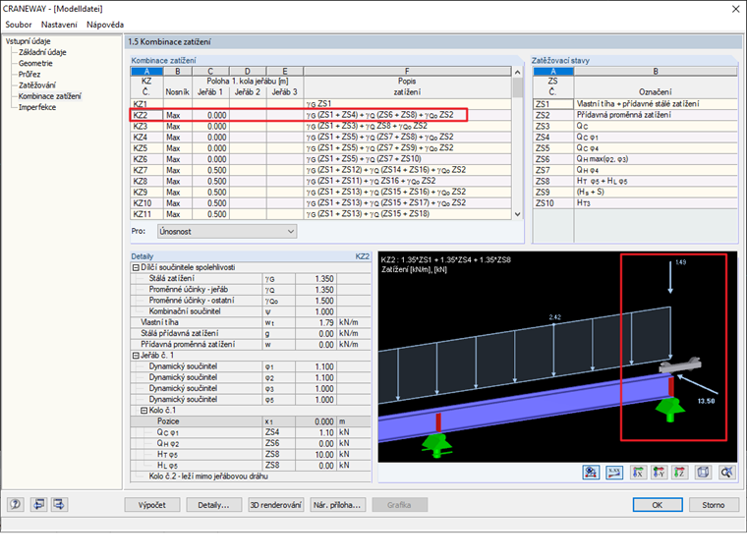
Task: Click Kombinační součinitel value 1.000
Action: 316,311
